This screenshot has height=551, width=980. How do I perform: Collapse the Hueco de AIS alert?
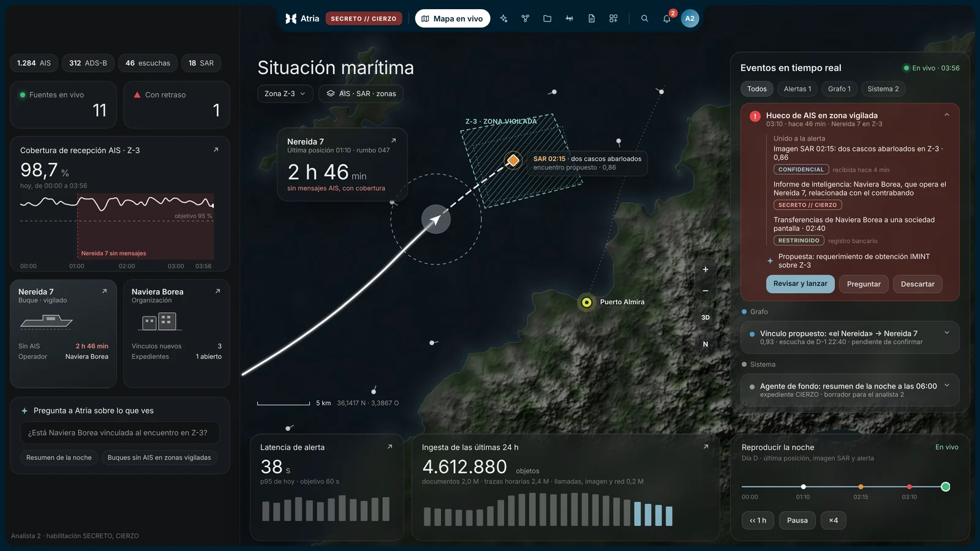point(946,115)
